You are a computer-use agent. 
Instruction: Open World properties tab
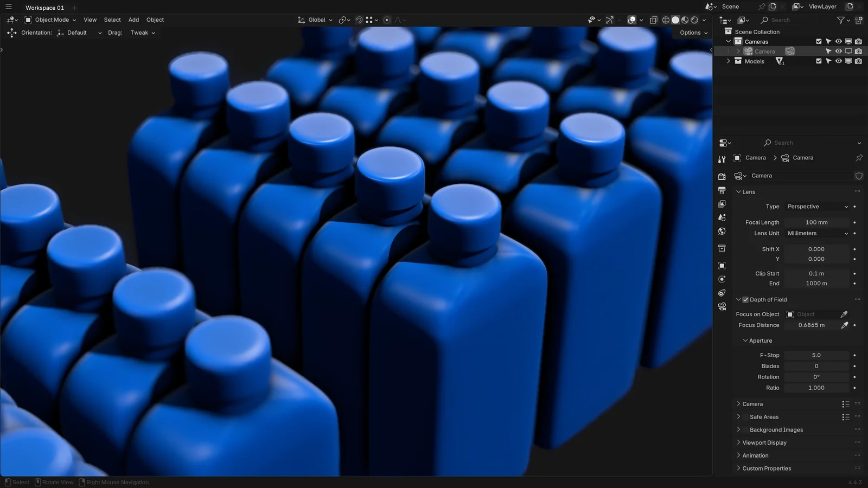tap(722, 231)
